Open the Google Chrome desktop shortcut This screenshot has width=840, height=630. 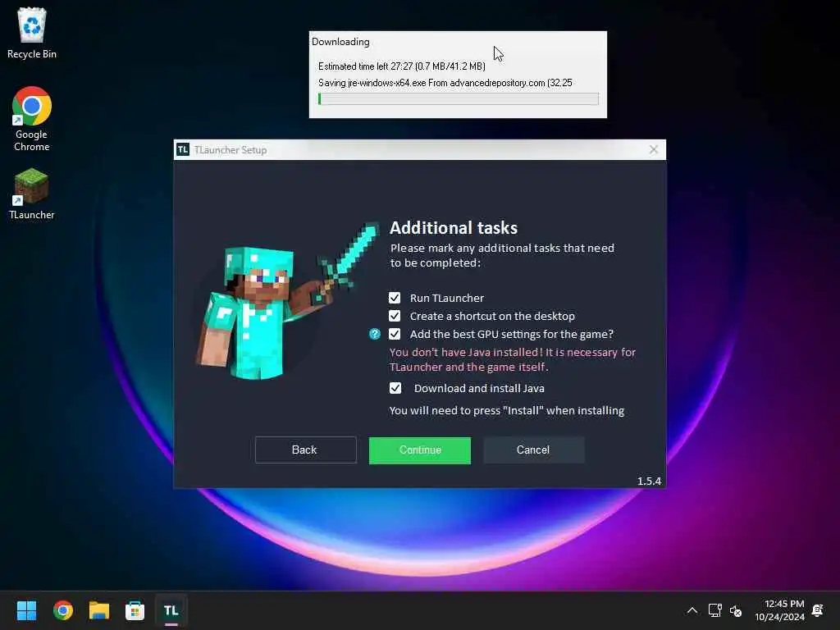(32, 118)
